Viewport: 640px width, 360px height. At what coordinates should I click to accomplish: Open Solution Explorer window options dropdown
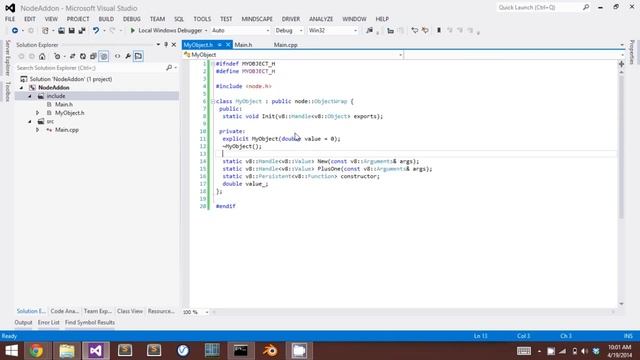point(158,44)
